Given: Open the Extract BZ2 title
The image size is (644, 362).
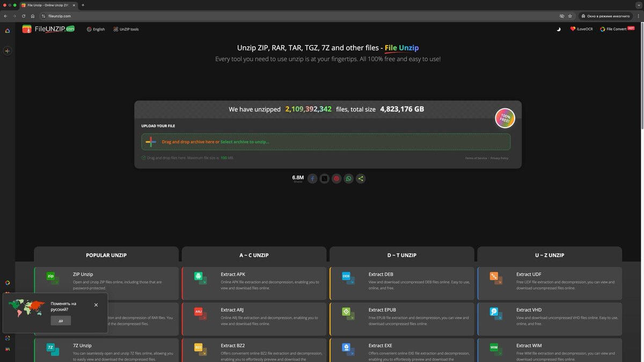Looking at the screenshot, I should (x=232, y=345).
